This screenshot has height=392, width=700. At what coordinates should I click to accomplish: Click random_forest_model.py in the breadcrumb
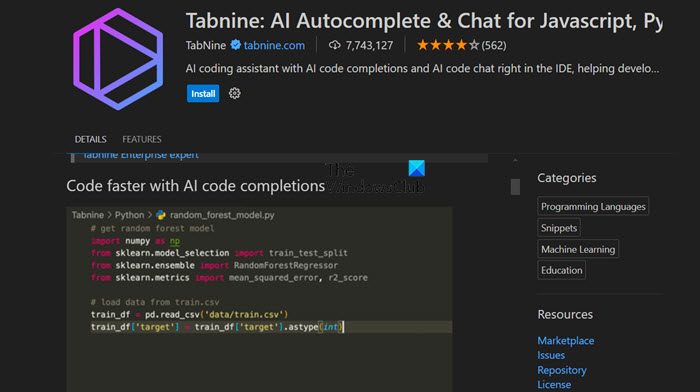(222, 215)
